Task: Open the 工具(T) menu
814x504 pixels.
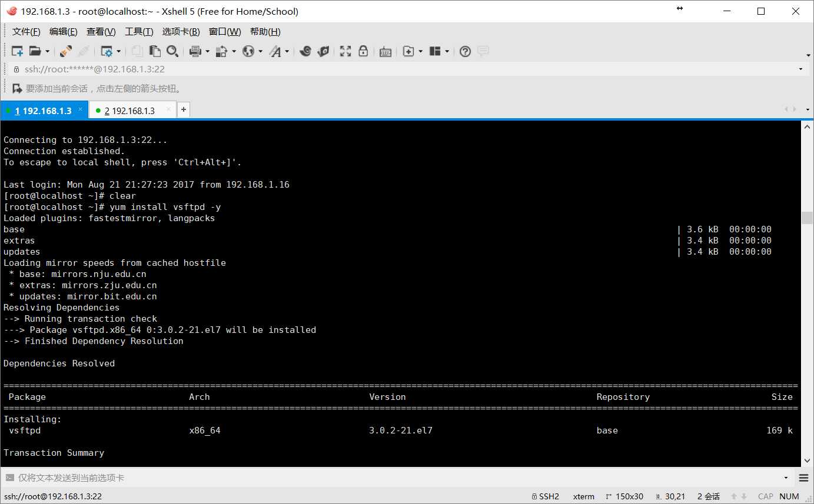Action: click(139, 32)
